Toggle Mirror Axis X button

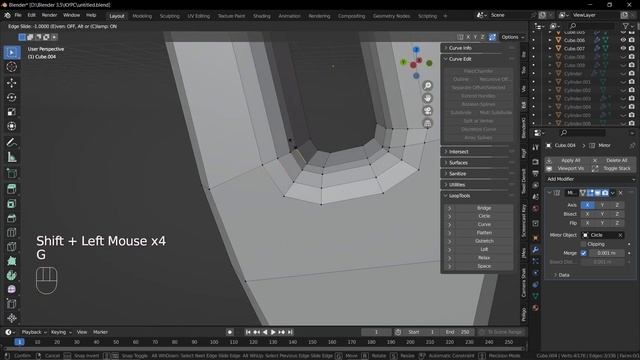(587, 205)
